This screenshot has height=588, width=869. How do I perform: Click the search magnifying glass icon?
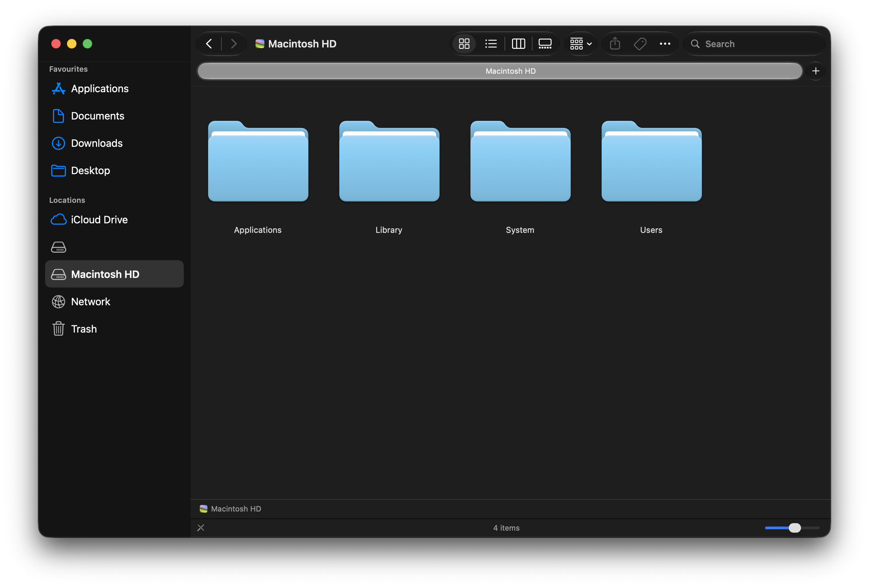click(x=695, y=44)
